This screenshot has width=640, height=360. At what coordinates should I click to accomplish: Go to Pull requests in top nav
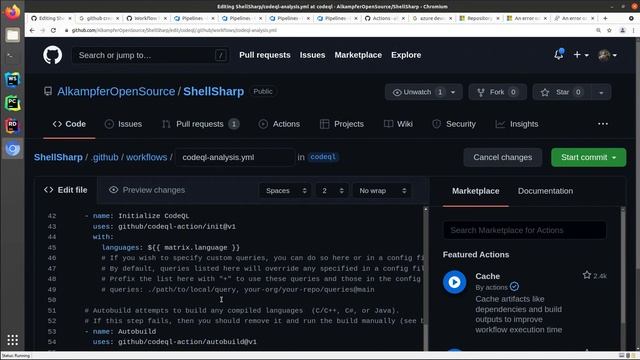pyautogui.click(x=264, y=55)
